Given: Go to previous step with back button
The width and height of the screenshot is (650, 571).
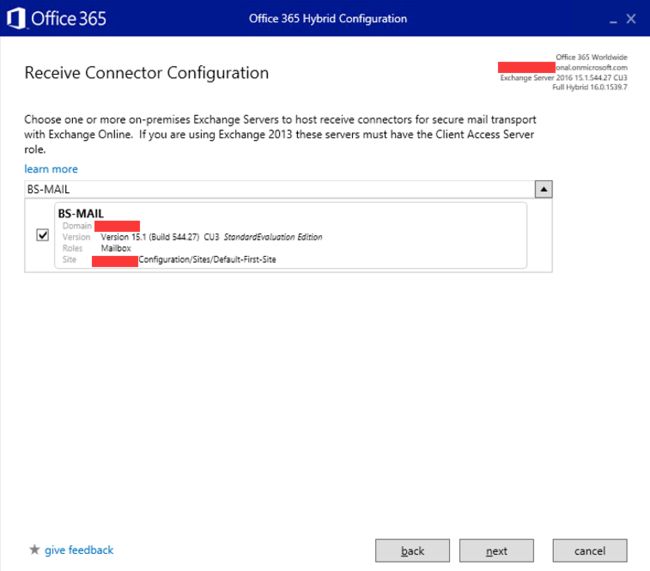Looking at the screenshot, I should (413, 551).
